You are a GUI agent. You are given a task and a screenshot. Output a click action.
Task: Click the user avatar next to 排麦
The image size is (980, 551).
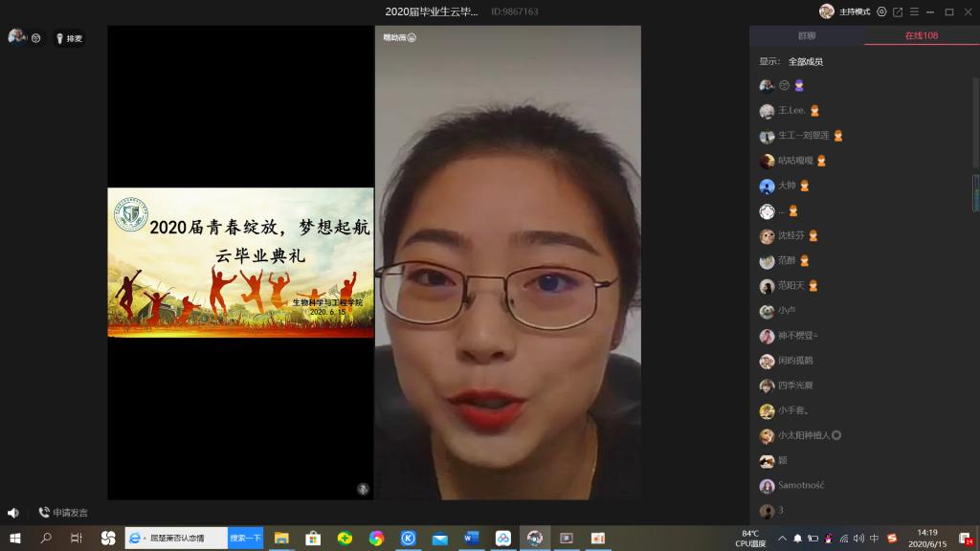tap(16, 37)
